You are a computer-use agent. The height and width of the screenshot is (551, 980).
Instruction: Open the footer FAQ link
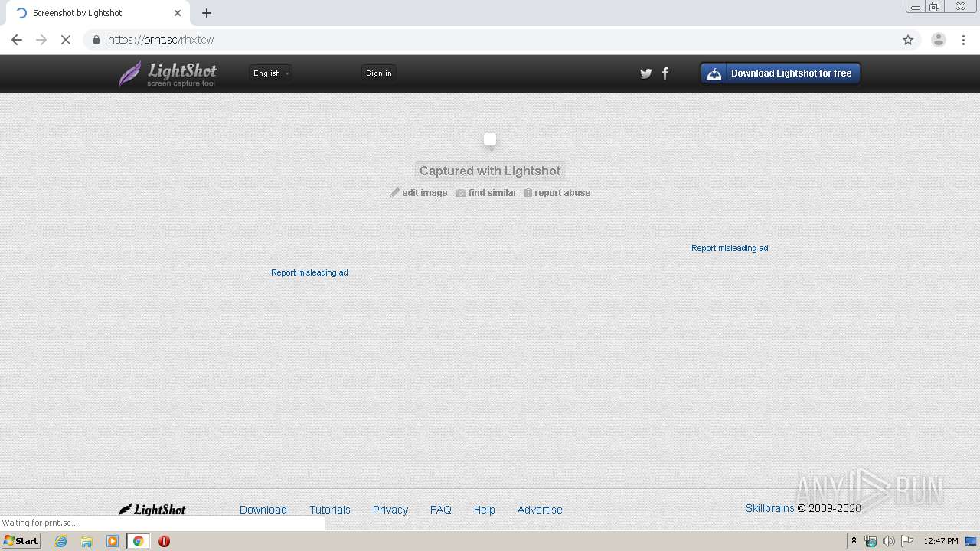point(441,510)
